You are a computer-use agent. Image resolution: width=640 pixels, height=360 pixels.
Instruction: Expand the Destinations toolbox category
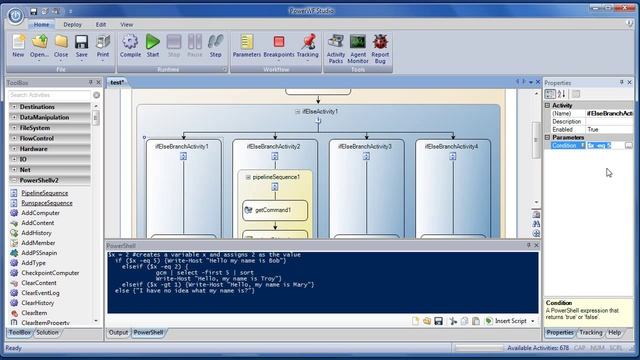pos(14,107)
